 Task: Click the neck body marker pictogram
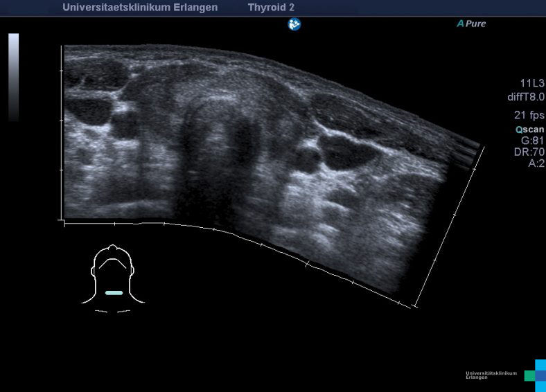coord(113,277)
